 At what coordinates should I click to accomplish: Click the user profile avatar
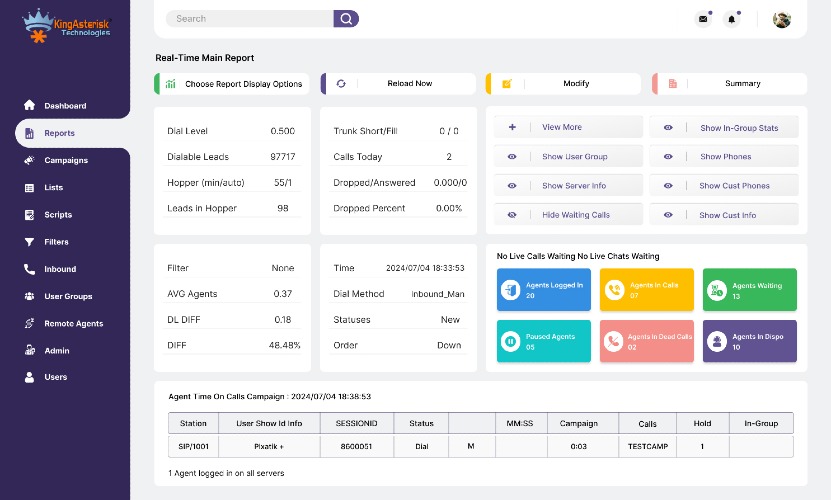point(782,19)
